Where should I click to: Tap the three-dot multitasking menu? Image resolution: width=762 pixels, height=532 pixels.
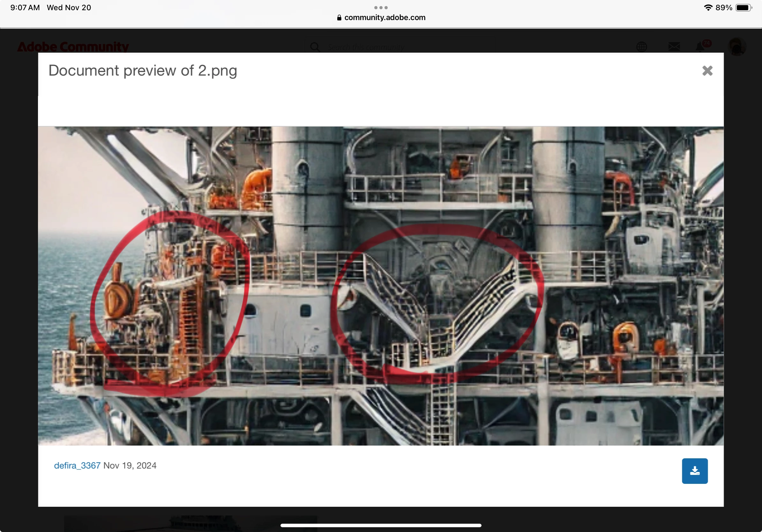pos(381,7)
